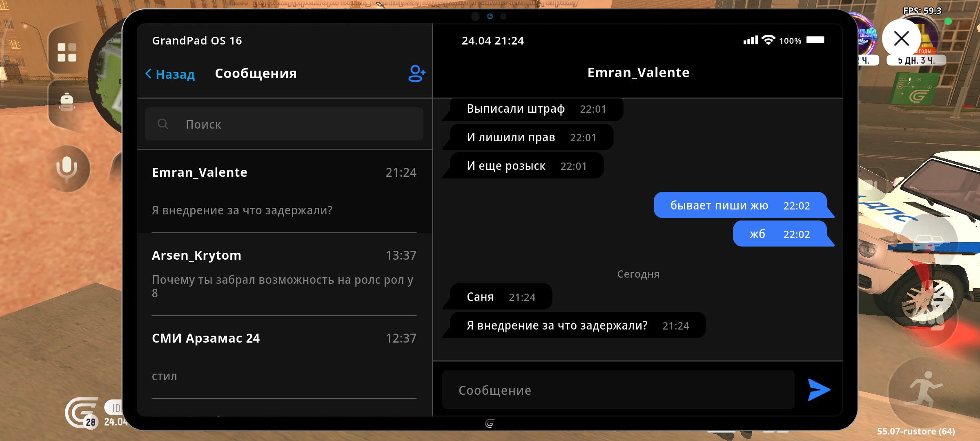The height and width of the screenshot is (441, 980).
Task: Tap the battery indicator icon
Action: point(815,40)
